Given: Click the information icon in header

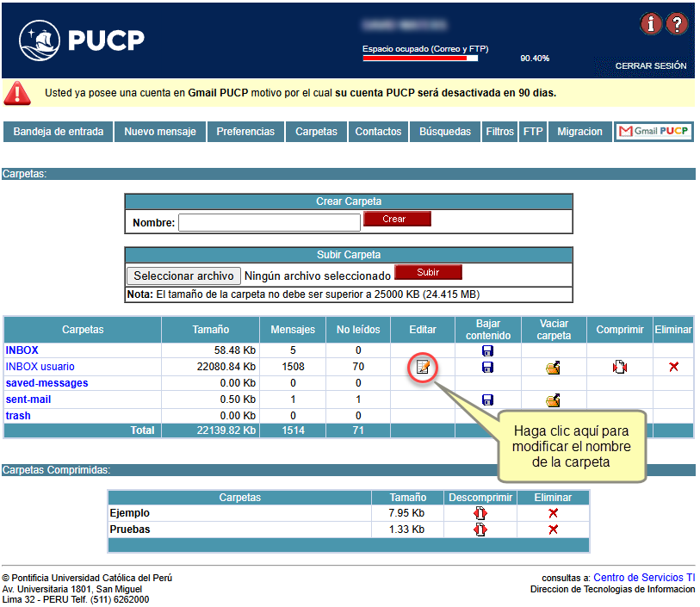Looking at the screenshot, I should (x=651, y=24).
